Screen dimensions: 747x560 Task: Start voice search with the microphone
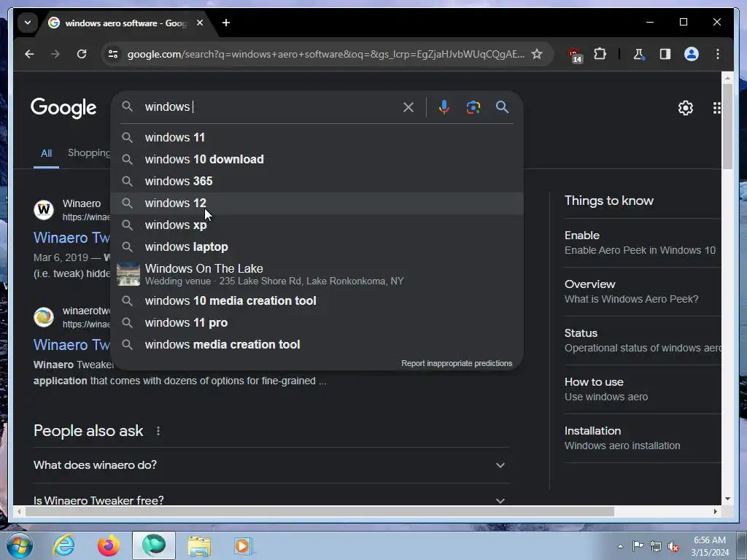(x=444, y=107)
